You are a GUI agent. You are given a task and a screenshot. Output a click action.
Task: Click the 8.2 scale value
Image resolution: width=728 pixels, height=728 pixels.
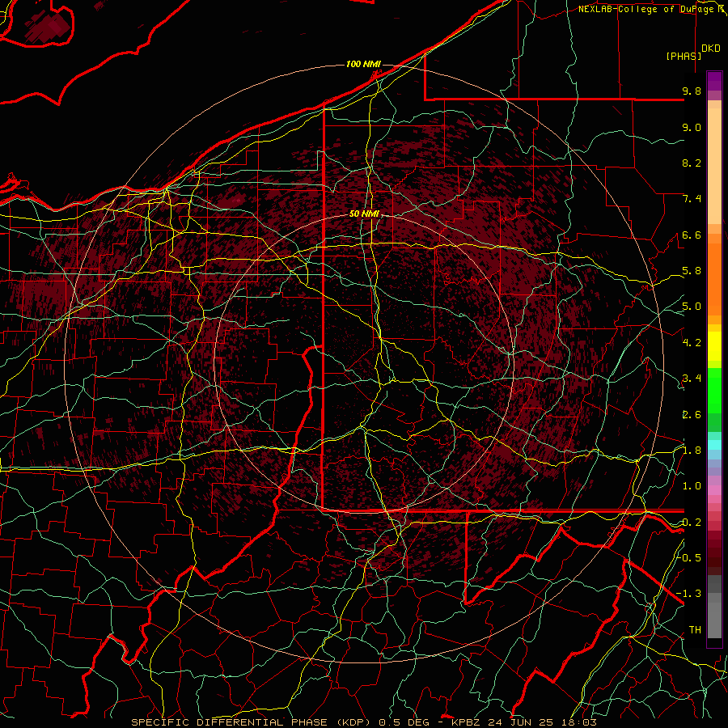pos(692,163)
